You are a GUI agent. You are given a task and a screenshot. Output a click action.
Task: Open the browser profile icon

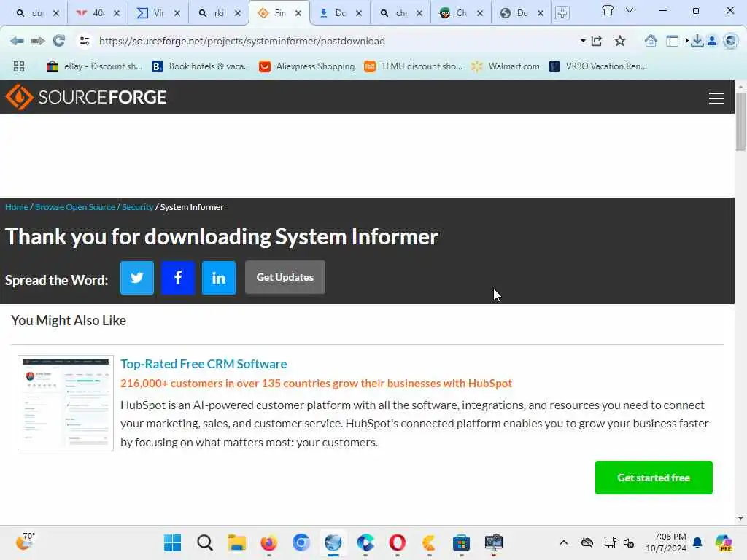point(712,41)
